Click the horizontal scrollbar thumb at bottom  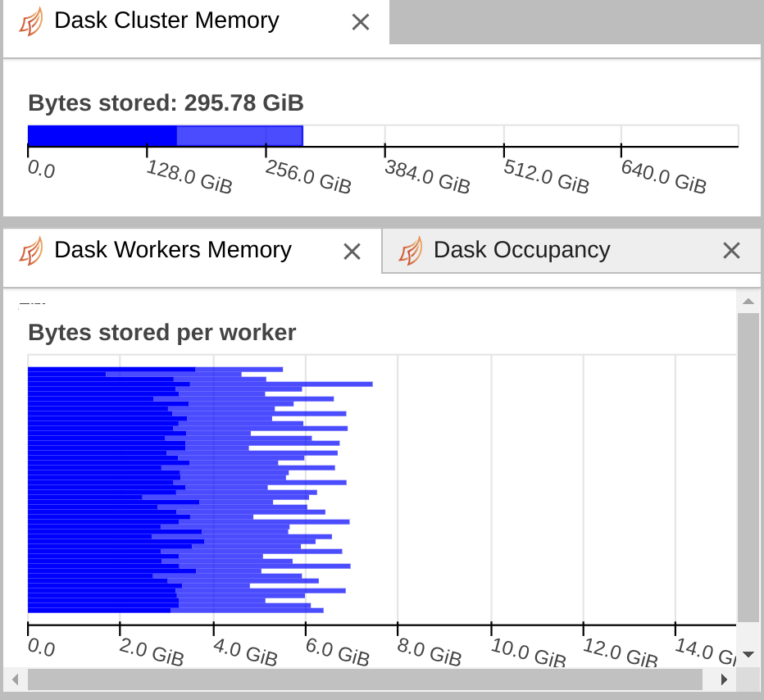[x=365, y=679]
